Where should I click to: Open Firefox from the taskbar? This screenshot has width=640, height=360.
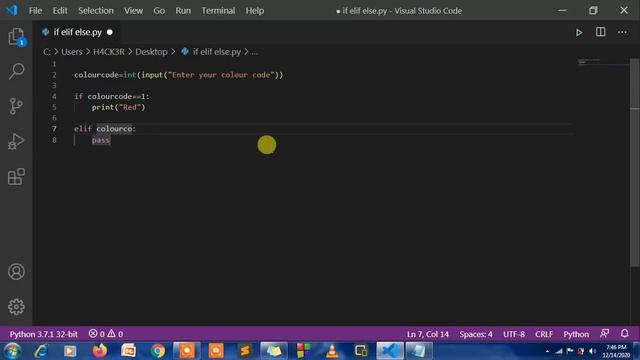click(x=99, y=351)
